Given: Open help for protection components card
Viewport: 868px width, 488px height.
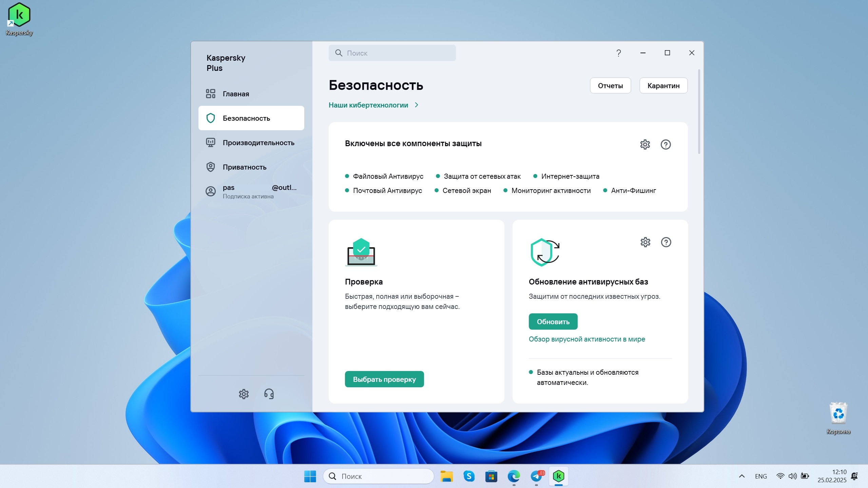Looking at the screenshot, I should tap(666, 144).
